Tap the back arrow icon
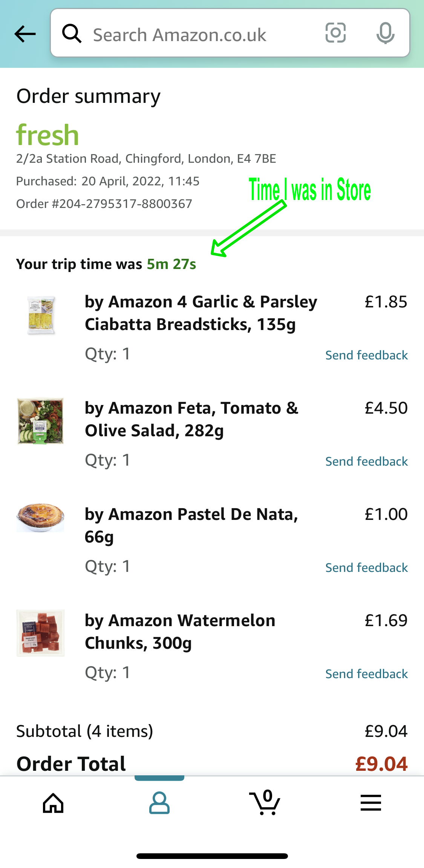The width and height of the screenshot is (424, 868). (25, 34)
